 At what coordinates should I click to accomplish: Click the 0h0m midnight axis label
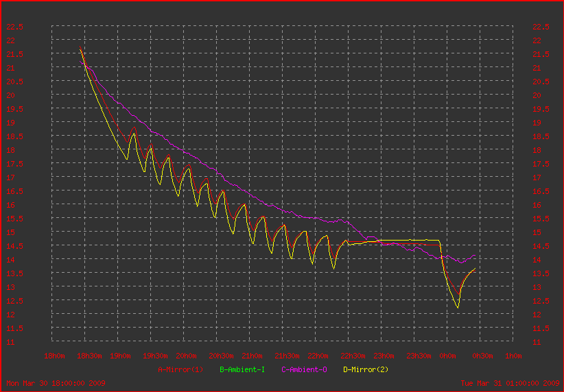(x=447, y=356)
